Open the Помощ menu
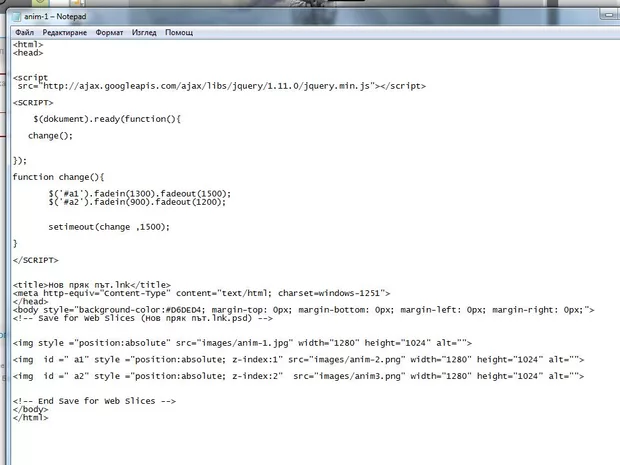 [x=179, y=32]
